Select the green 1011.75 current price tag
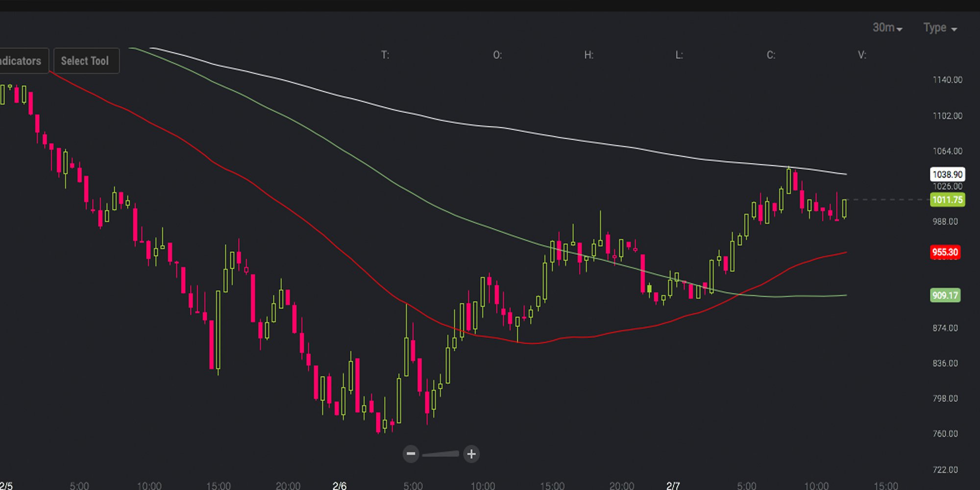The height and width of the screenshot is (490, 980). tap(947, 200)
